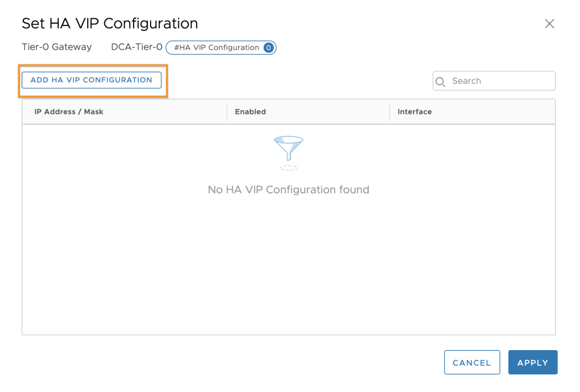Click the dashed oval beneath the funnel

288,168
